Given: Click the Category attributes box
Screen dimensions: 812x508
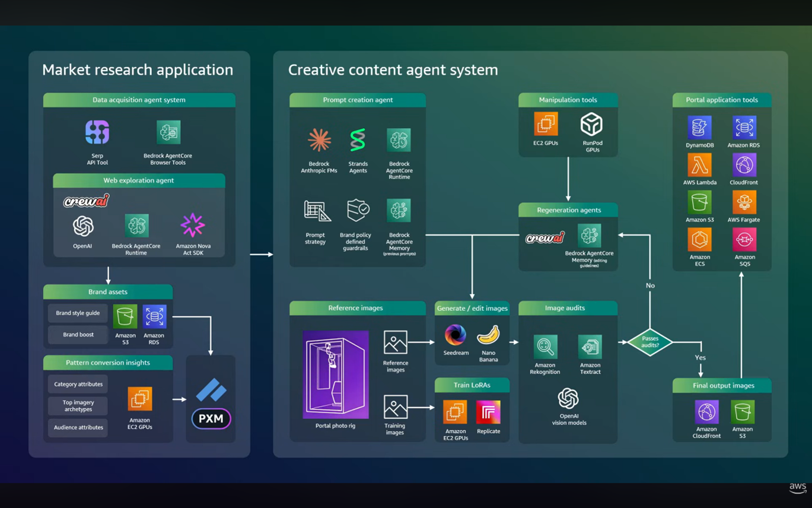Looking at the screenshot, I should point(78,384).
